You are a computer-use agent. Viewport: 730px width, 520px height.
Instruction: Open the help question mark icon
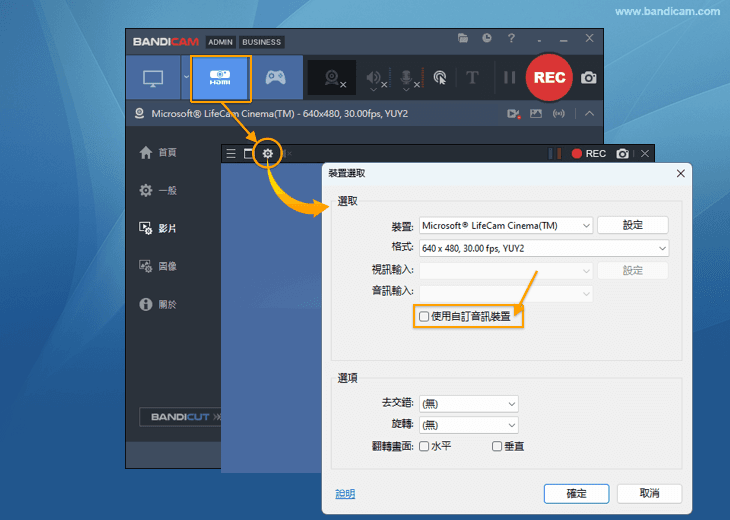pos(511,38)
